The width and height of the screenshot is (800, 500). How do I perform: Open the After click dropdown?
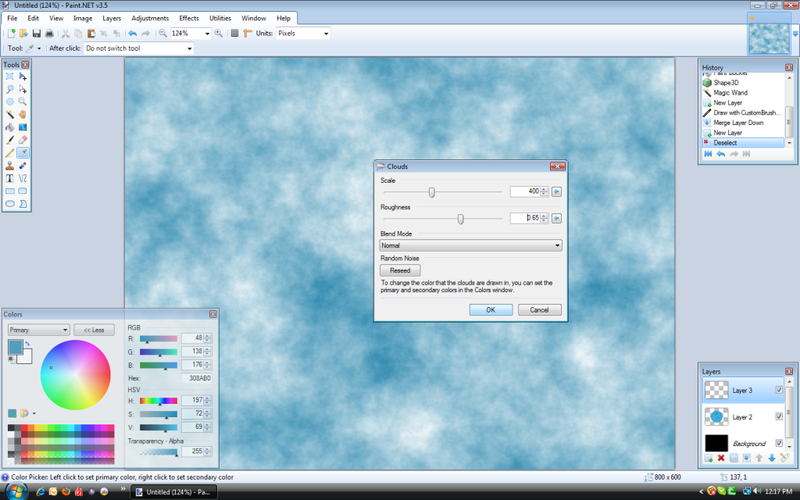click(x=189, y=48)
